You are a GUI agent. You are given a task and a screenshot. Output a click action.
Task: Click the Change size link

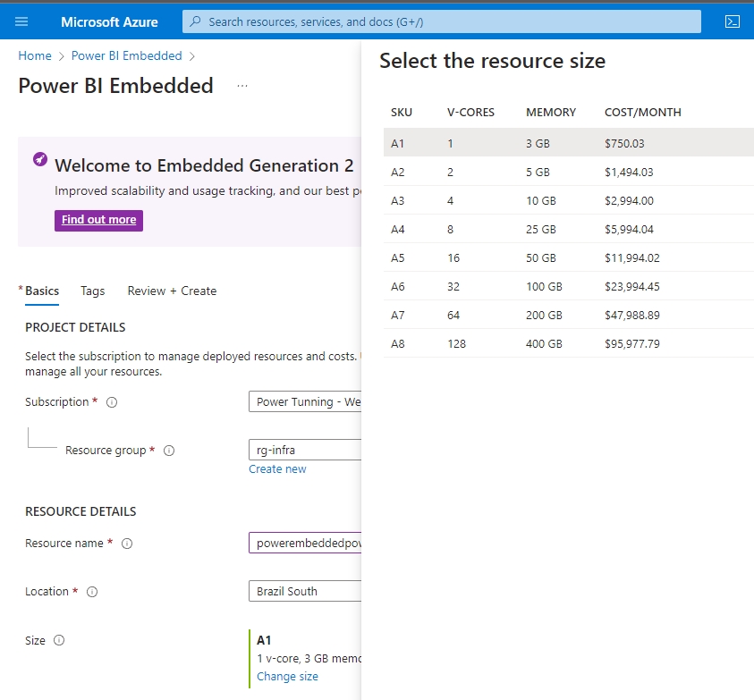point(287,677)
